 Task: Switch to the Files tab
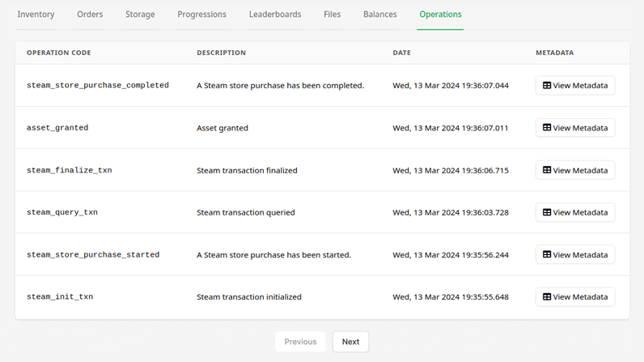pos(332,15)
